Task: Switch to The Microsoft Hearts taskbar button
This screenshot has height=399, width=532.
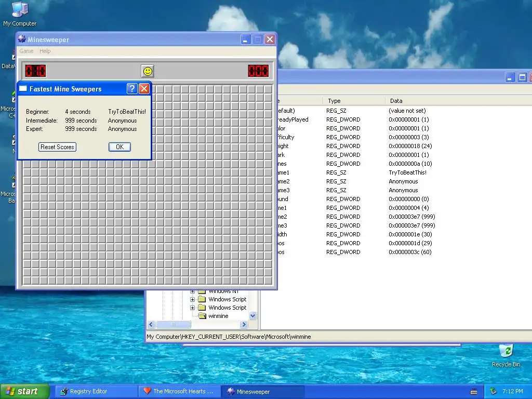Action: coord(179,391)
